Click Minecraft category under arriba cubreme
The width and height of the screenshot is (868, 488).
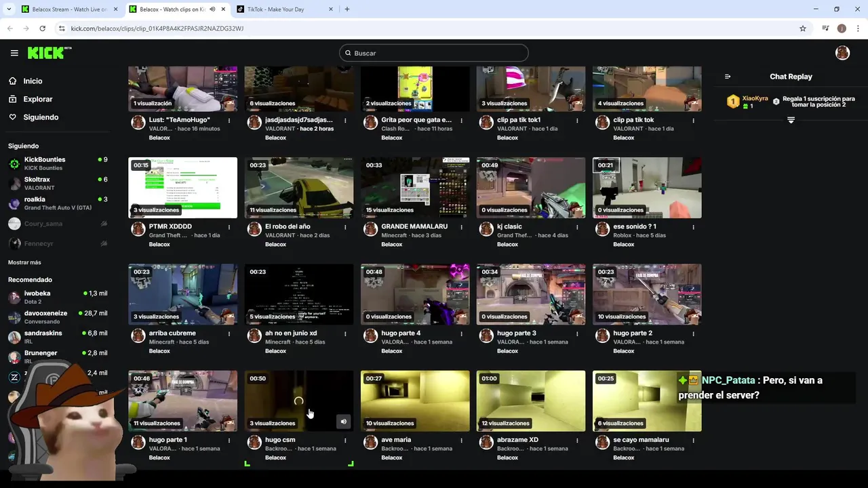point(161,342)
